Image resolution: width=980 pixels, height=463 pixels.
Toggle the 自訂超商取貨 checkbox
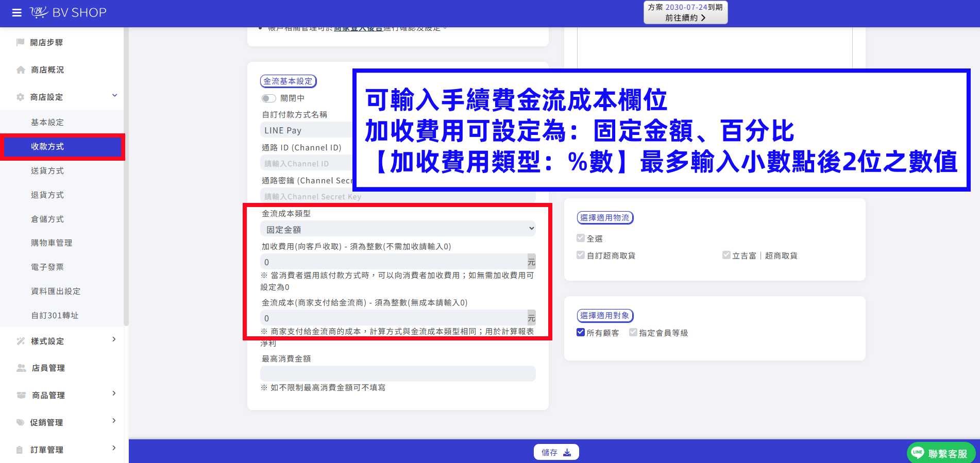coord(581,255)
